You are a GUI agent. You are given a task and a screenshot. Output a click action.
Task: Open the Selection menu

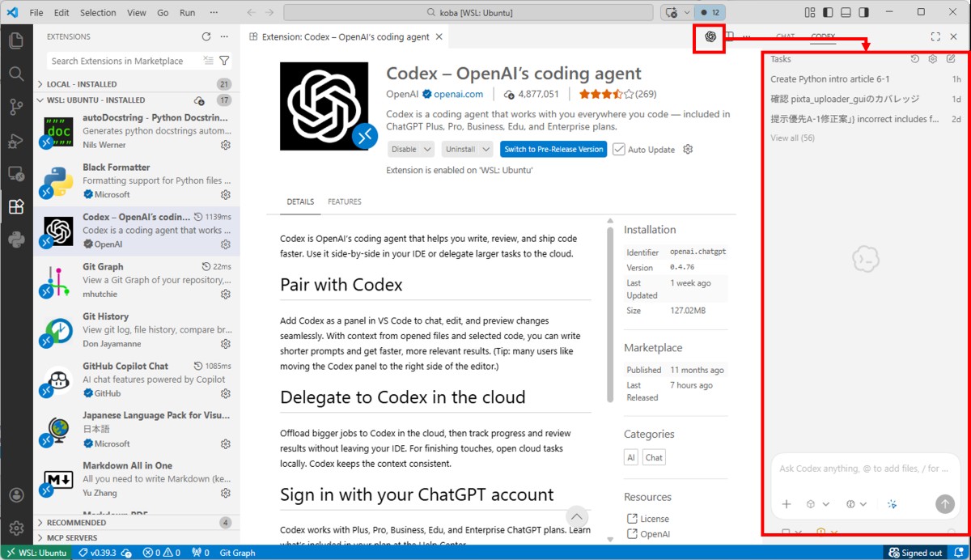98,13
